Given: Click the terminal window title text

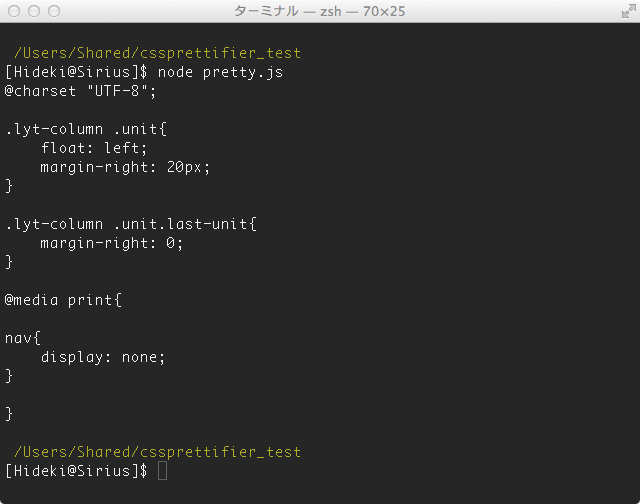Looking at the screenshot, I should point(320,11).
